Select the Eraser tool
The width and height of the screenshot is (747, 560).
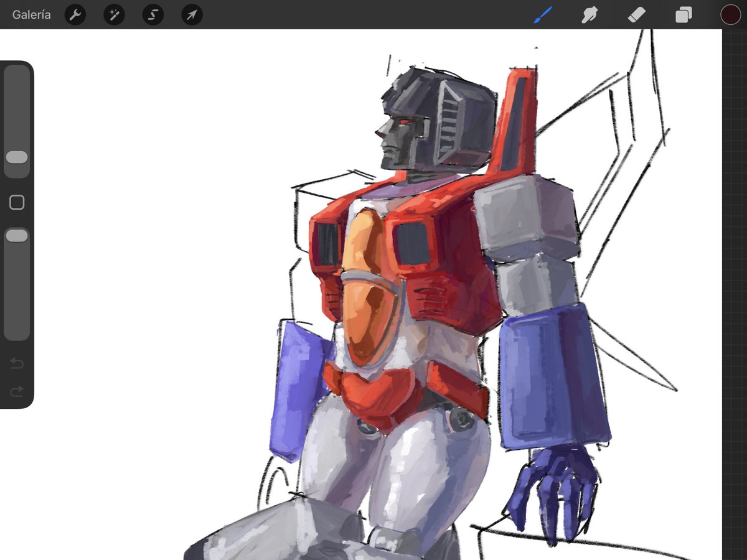click(x=637, y=14)
